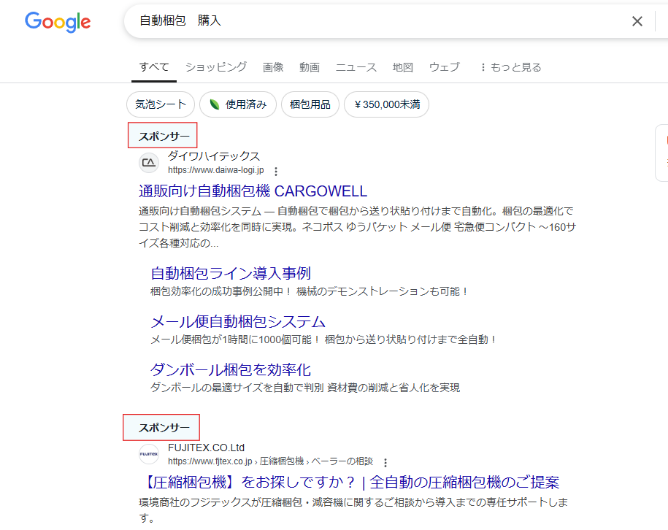Open three-dot menu beside daiwa-logi.jp URL

coord(276,171)
